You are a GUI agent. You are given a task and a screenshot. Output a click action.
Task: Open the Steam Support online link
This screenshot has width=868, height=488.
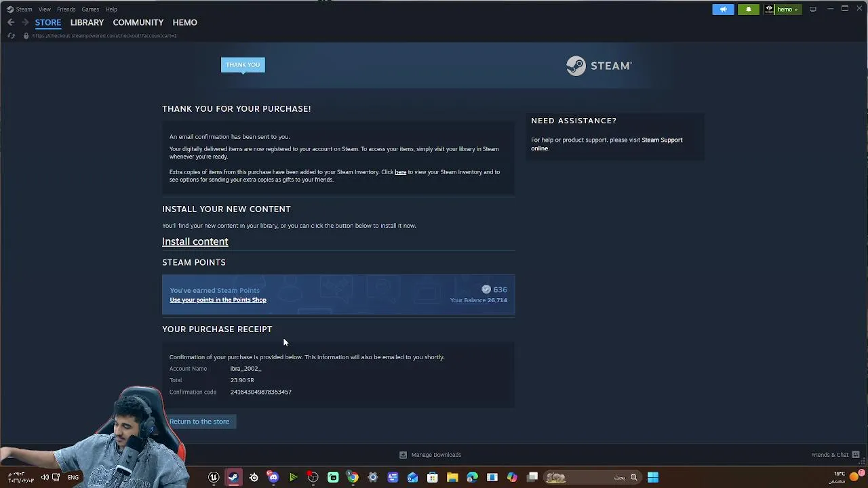pos(607,144)
